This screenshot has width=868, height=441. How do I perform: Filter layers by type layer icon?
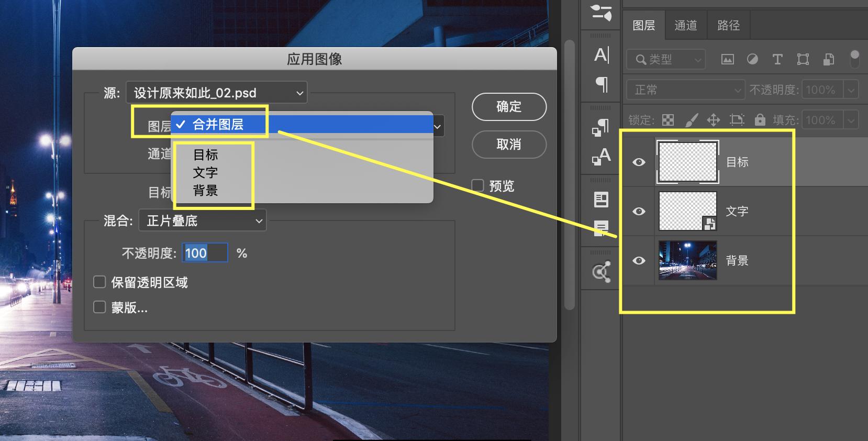coord(777,59)
